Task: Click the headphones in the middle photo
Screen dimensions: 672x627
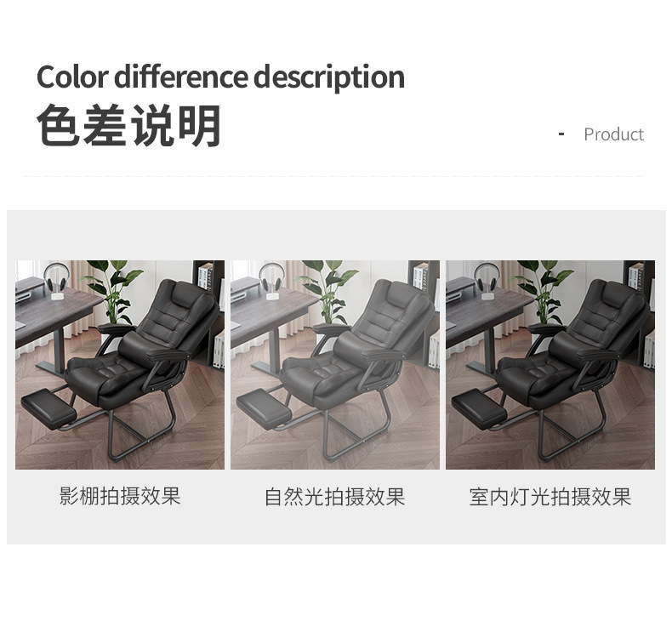Action: [x=271, y=281]
